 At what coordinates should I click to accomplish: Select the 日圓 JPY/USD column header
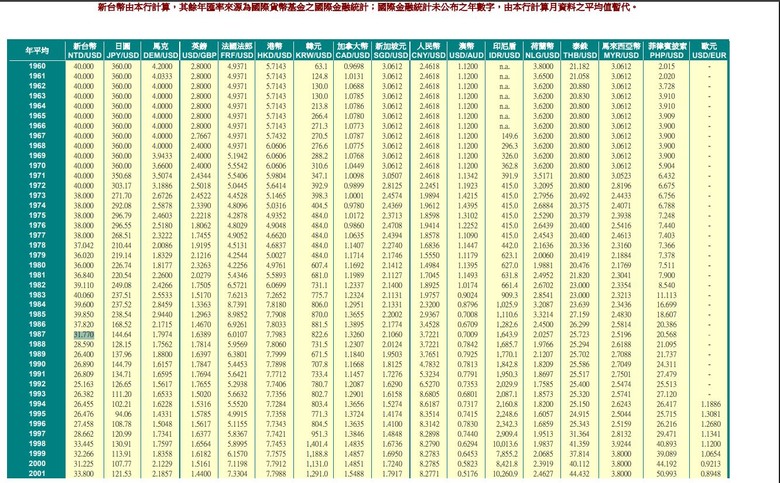pyautogui.click(x=122, y=51)
